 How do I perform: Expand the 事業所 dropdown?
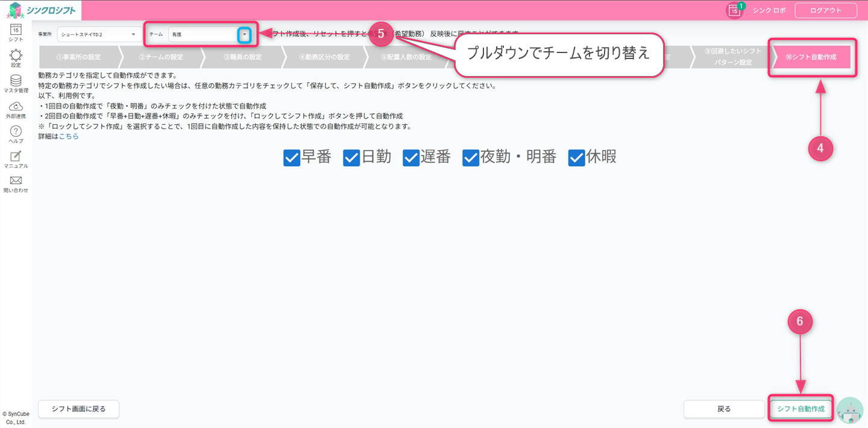99,34
